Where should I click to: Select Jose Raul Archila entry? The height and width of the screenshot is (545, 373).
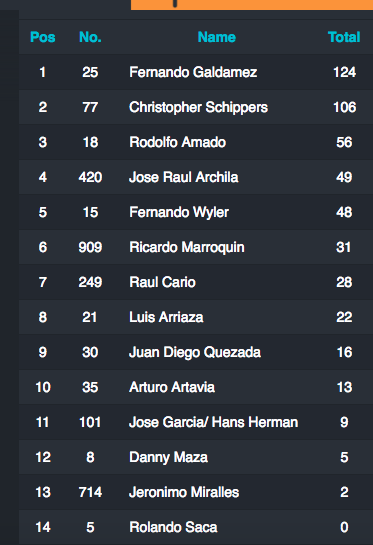pos(184,177)
